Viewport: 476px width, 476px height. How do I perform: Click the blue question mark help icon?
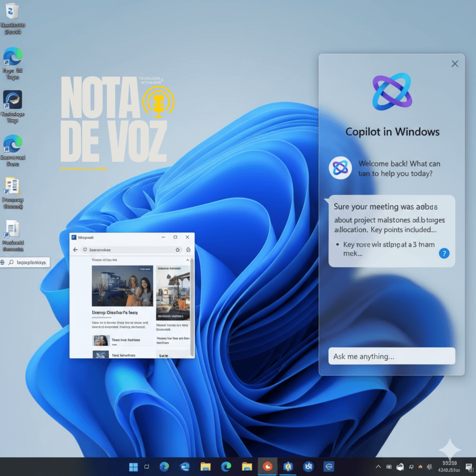point(444,253)
